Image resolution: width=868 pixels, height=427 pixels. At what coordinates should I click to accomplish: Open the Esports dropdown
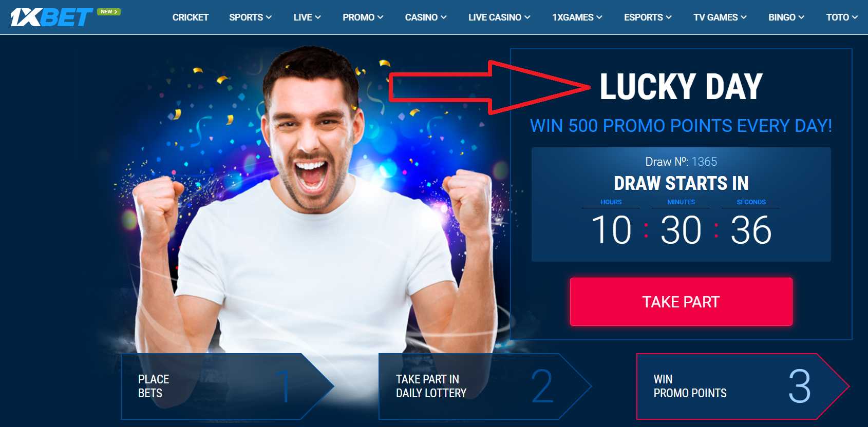click(648, 17)
